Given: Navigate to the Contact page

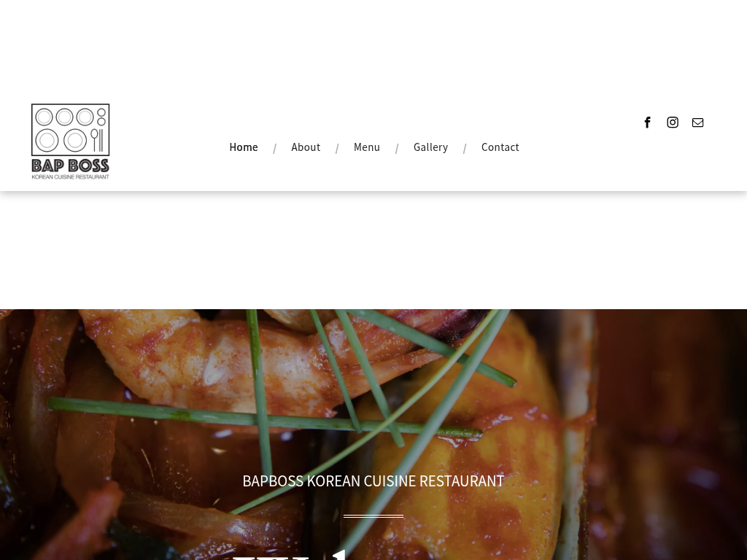Looking at the screenshot, I should pyautogui.click(x=500, y=147).
